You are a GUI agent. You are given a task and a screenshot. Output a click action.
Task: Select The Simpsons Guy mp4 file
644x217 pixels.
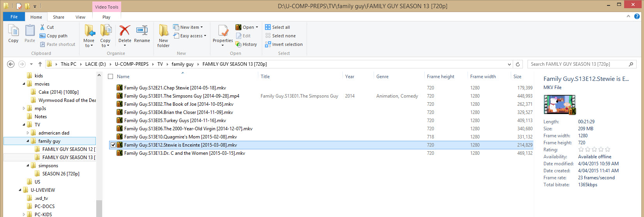(x=182, y=96)
